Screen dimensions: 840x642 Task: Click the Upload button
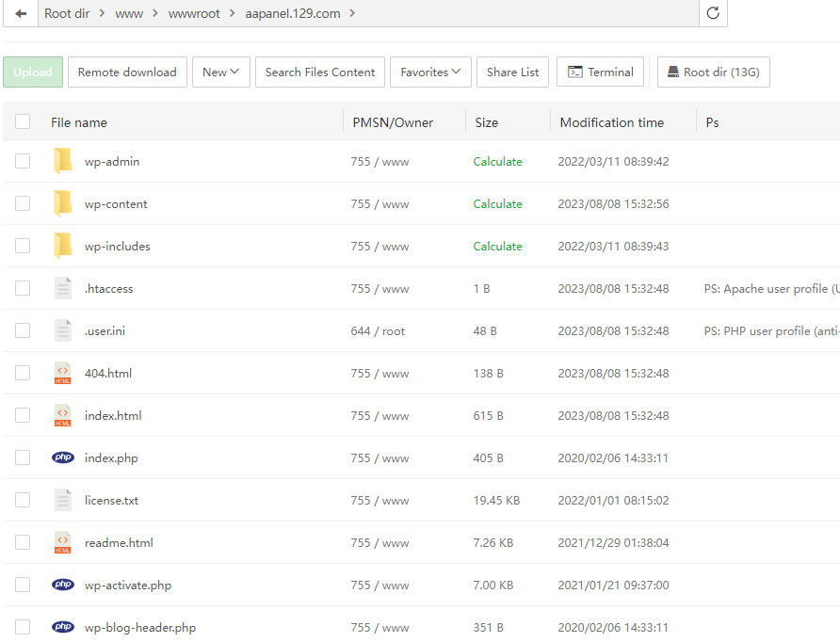pyautogui.click(x=33, y=72)
